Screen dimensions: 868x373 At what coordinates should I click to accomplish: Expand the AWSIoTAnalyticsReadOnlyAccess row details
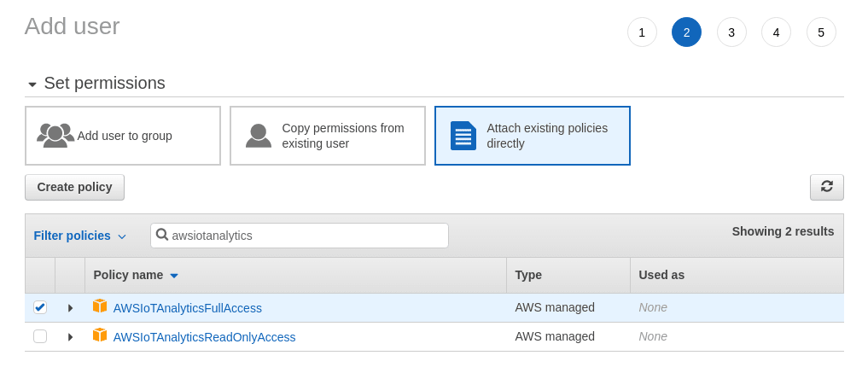(x=70, y=337)
